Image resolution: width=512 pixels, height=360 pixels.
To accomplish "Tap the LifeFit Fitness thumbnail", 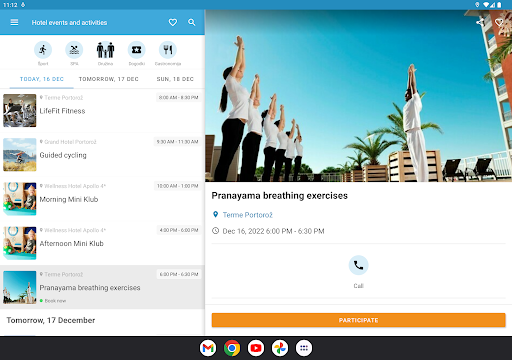I will [20, 111].
